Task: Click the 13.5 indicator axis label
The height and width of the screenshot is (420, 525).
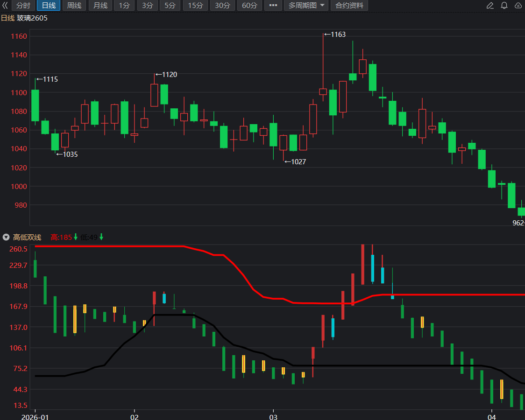Action: (x=21, y=405)
